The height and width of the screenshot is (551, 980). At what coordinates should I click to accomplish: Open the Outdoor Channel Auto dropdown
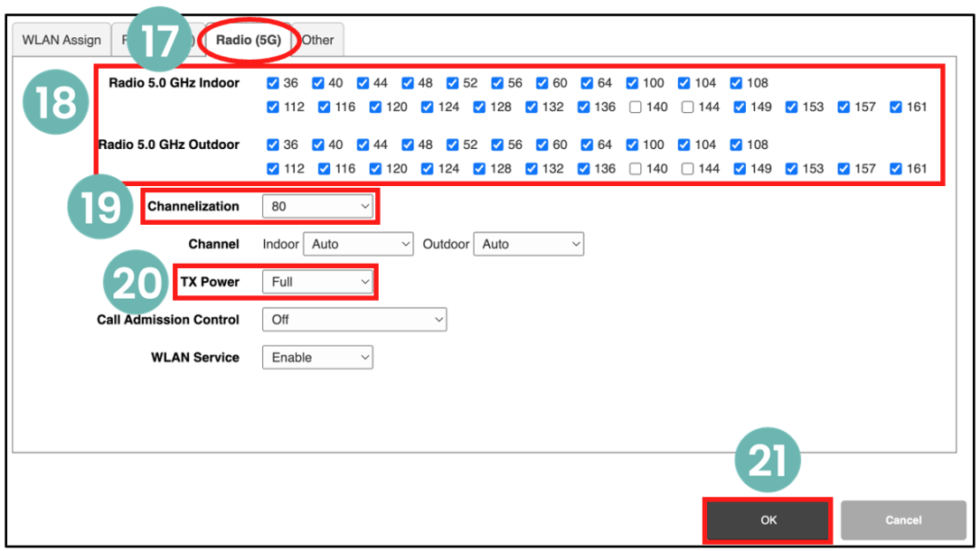click(x=529, y=244)
